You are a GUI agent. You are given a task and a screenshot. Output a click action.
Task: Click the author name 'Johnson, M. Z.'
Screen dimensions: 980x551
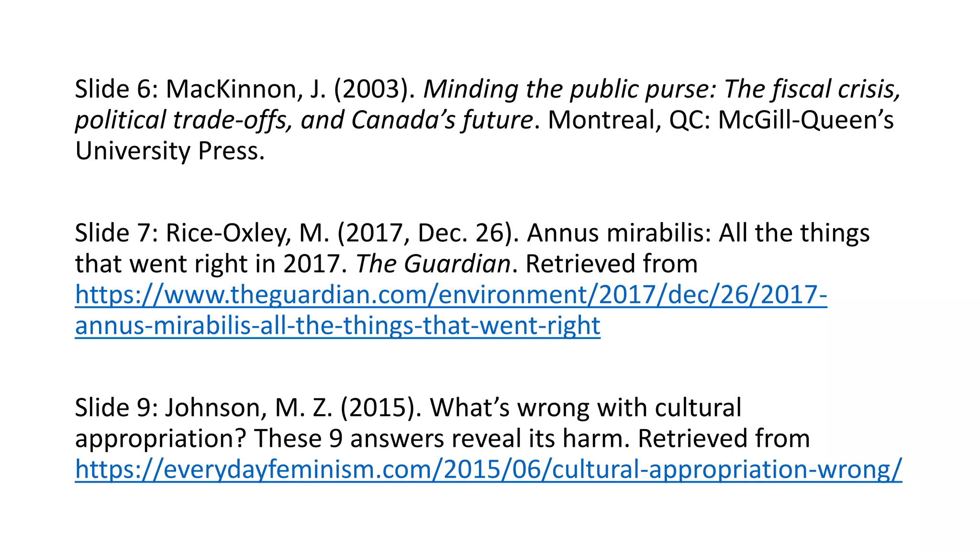(248, 408)
